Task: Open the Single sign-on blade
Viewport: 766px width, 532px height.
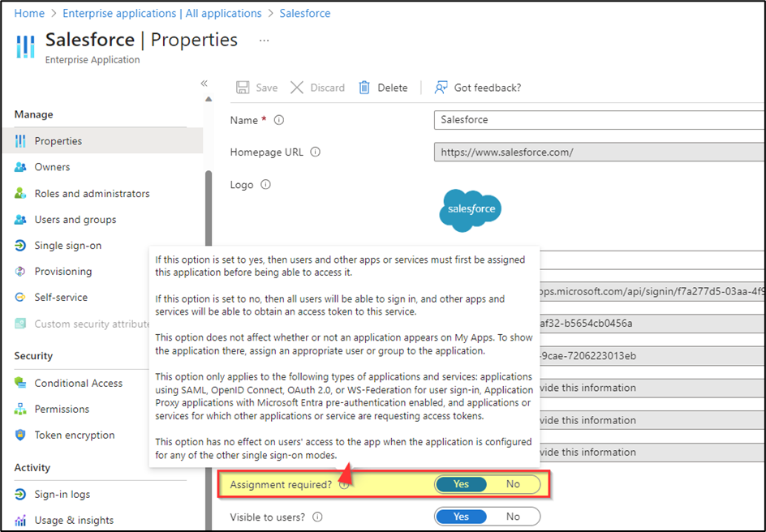Action: coord(70,245)
